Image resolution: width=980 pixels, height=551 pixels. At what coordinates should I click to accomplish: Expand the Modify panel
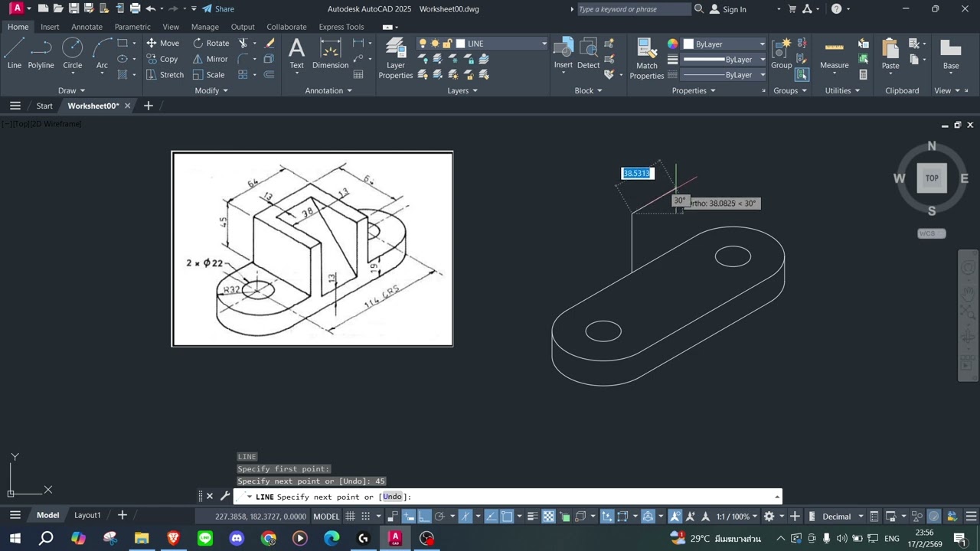[x=211, y=90]
